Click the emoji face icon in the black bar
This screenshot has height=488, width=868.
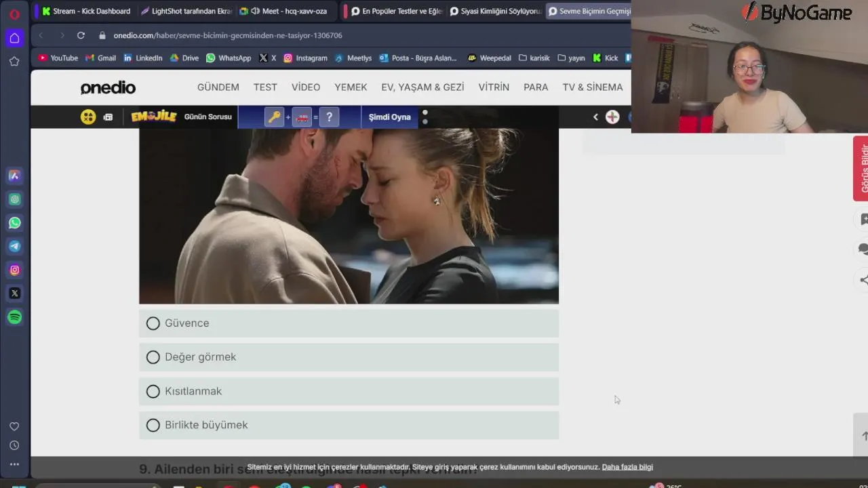pos(88,117)
